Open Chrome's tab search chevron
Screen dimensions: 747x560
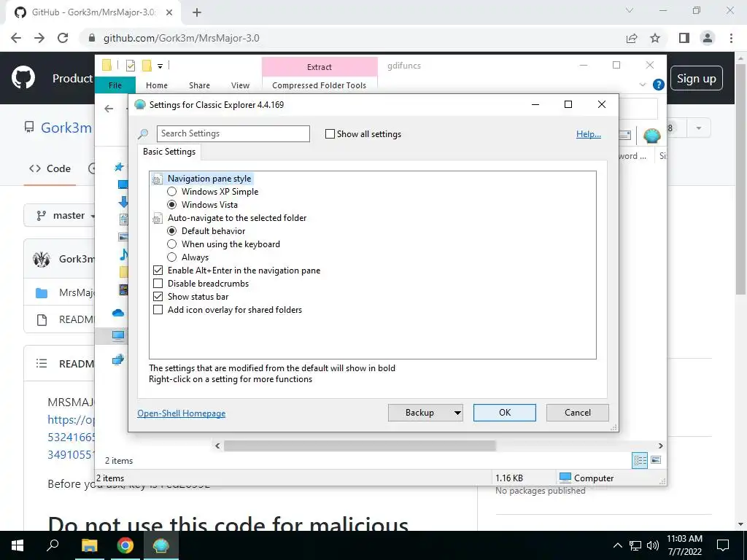630,10
